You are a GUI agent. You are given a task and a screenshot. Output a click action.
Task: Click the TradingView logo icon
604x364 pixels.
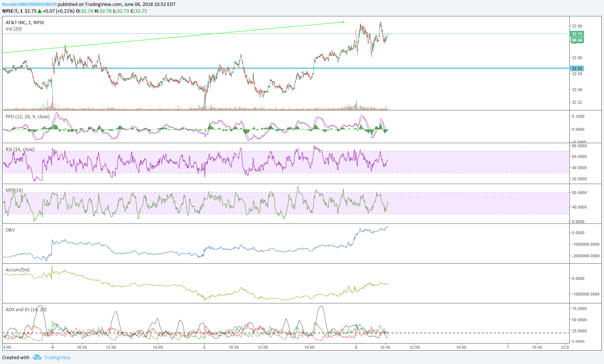(x=37, y=357)
